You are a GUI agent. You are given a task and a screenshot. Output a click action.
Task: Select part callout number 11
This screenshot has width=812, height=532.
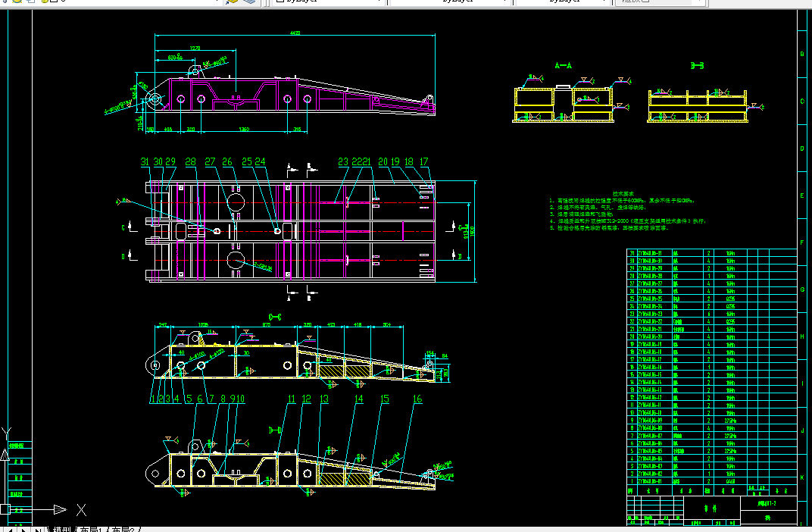click(292, 399)
